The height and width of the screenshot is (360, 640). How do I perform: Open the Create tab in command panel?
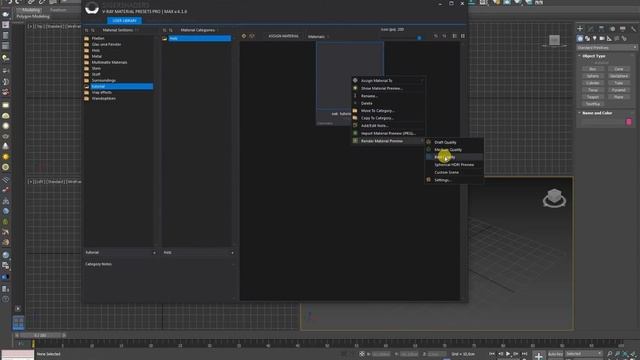[x=580, y=29]
